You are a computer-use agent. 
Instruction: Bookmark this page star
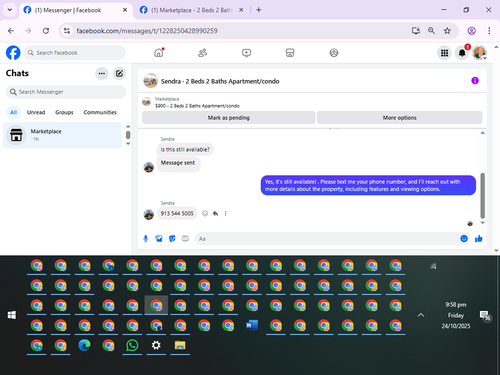447,31
